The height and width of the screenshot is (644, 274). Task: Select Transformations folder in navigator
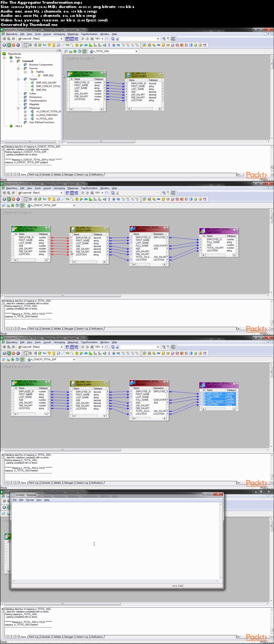[x=38, y=101]
